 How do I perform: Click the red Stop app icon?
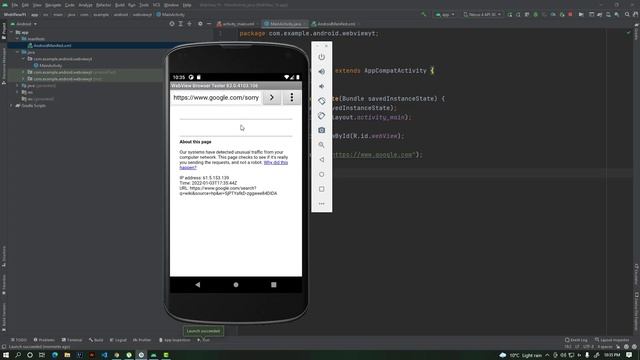click(x=570, y=14)
